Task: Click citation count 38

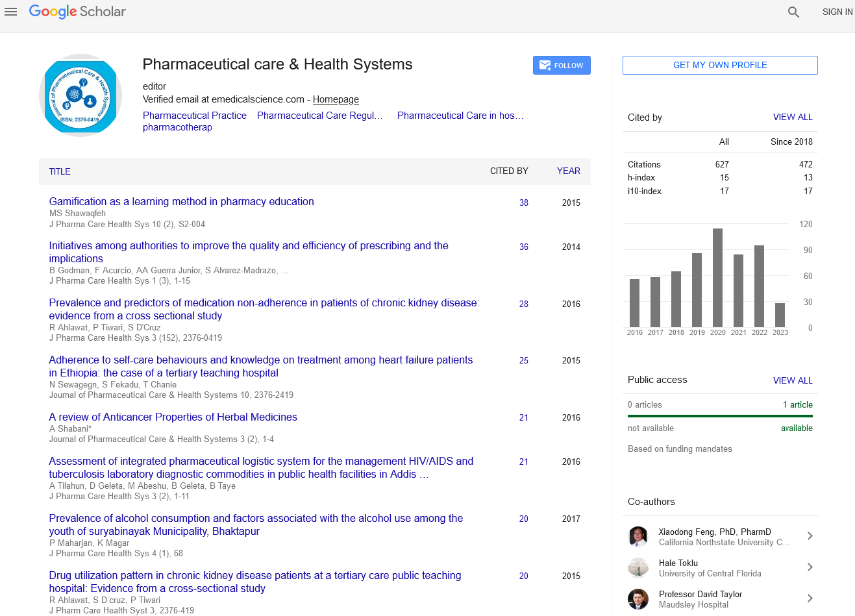Action: click(524, 203)
